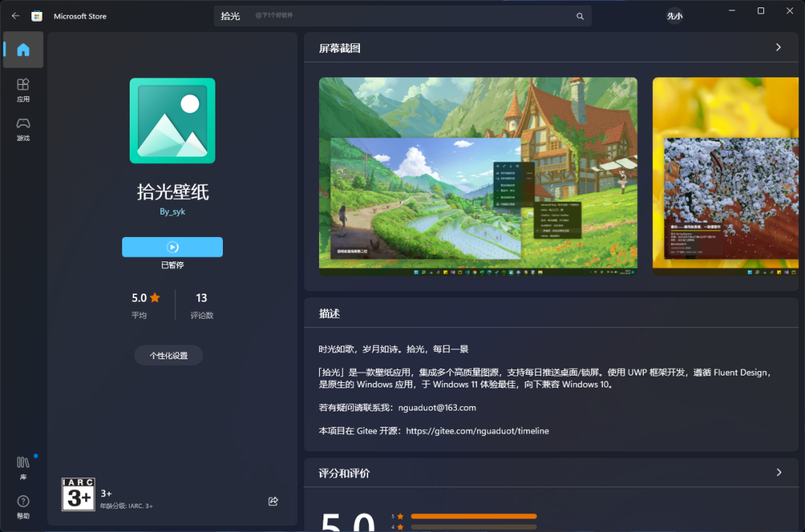Click the search magnifier in search bar
This screenshot has width=805, height=532.
coord(580,16)
